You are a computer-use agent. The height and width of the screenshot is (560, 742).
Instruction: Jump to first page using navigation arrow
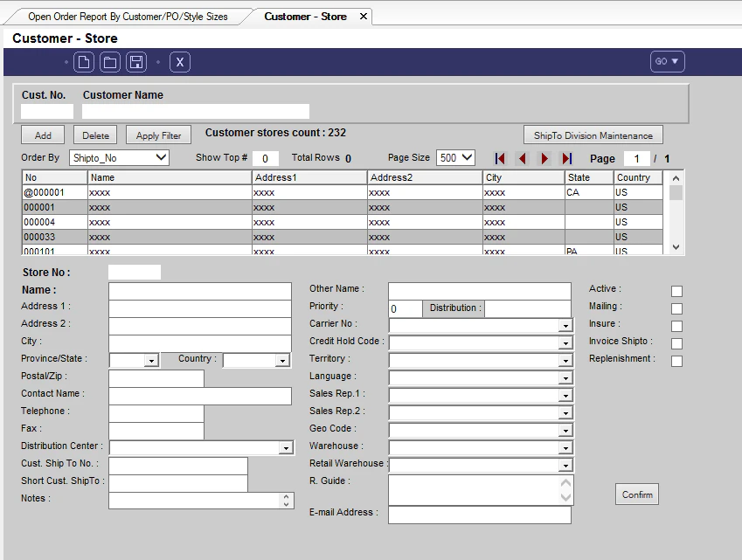pyautogui.click(x=500, y=158)
